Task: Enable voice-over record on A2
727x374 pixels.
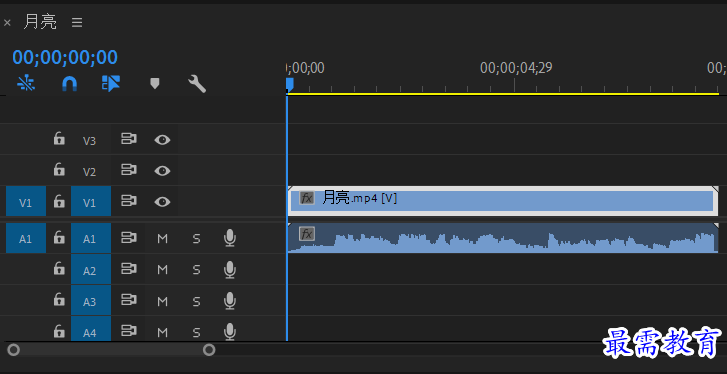Action: pos(230,269)
